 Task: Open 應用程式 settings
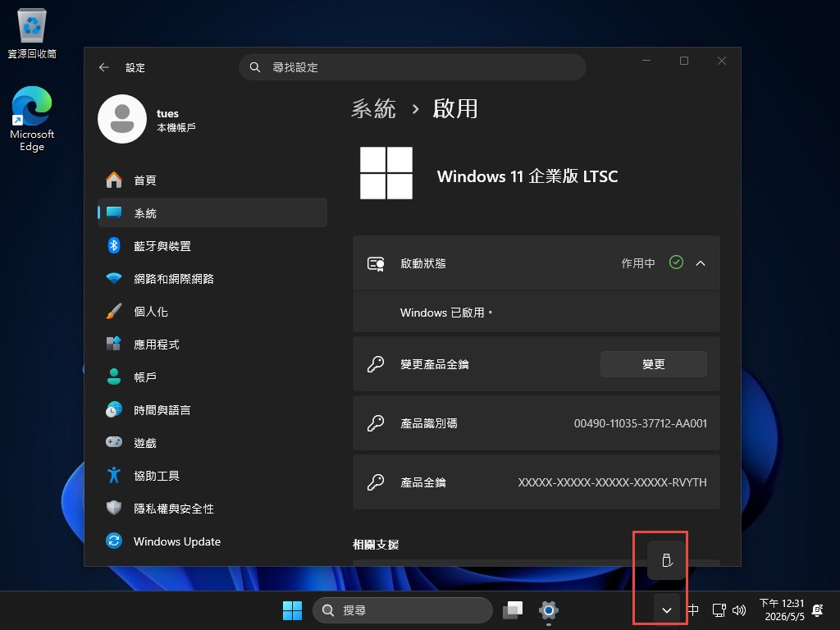(212, 345)
